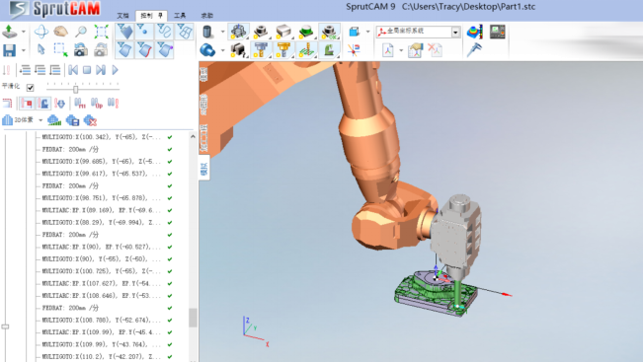Choose the dashed rectangle window-select tool
Viewport: 644px width, 362px height.
[61, 50]
